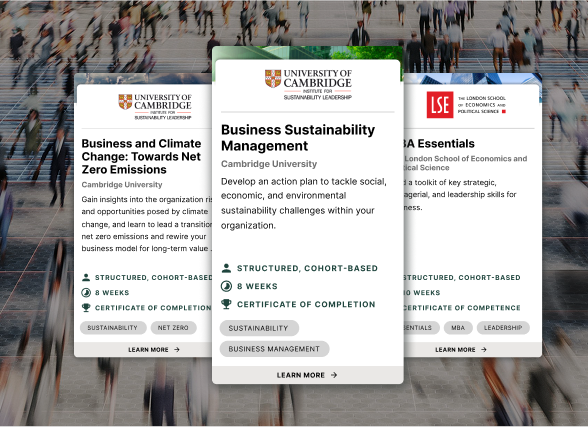Select the Sustainability tag on the center card
Screen dimensions: 588x427
pyautogui.click(x=259, y=328)
